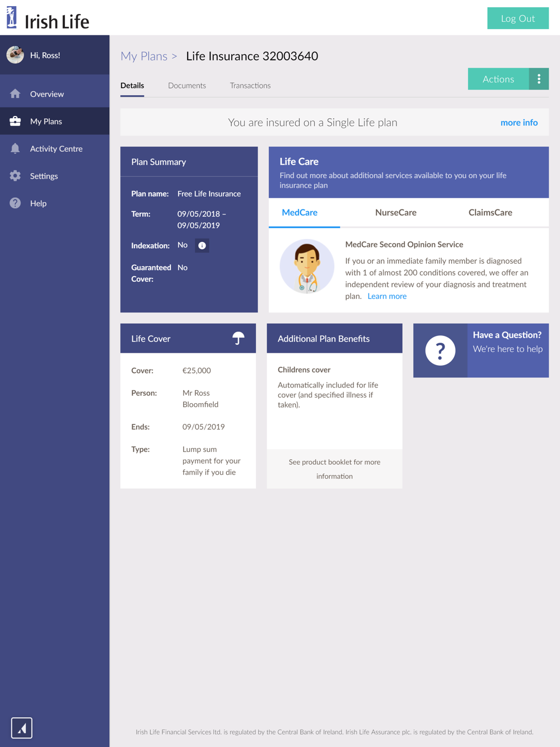The image size is (560, 747).
Task: Click the Life Care heading
Action: pos(299,161)
